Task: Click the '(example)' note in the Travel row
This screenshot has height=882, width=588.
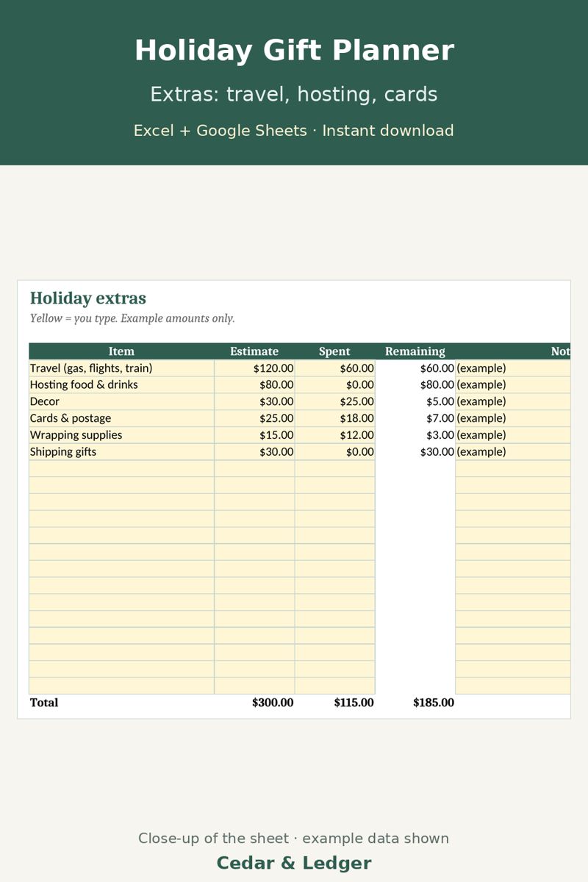Action: point(481,368)
